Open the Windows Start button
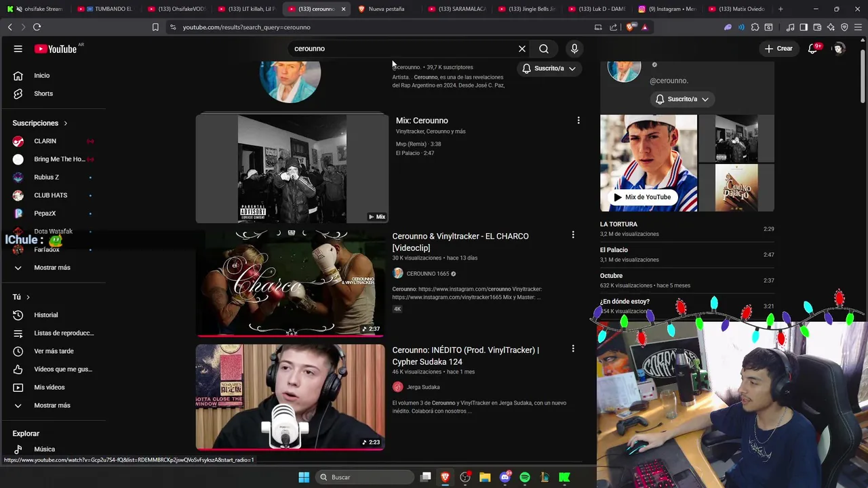 pos(304,477)
